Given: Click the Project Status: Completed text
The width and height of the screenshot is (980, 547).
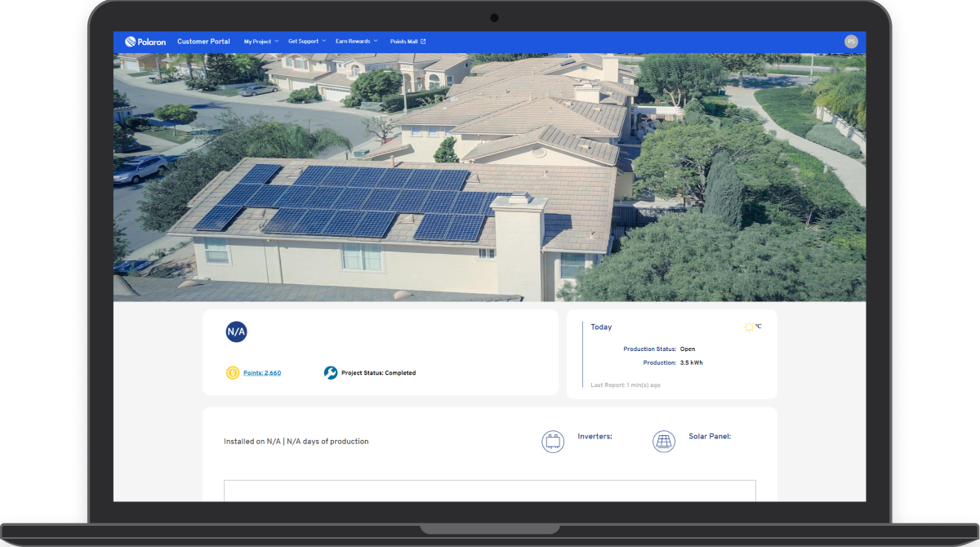Looking at the screenshot, I should pyautogui.click(x=378, y=373).
